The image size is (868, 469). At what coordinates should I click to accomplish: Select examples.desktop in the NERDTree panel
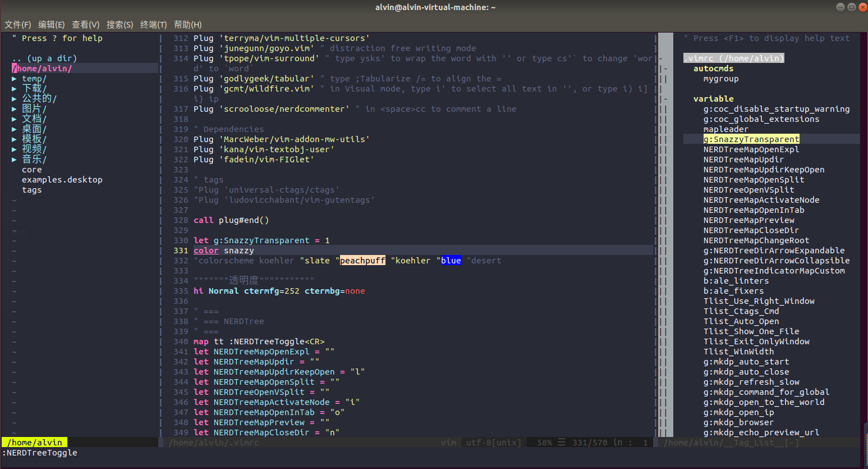(x=62, y=179)
